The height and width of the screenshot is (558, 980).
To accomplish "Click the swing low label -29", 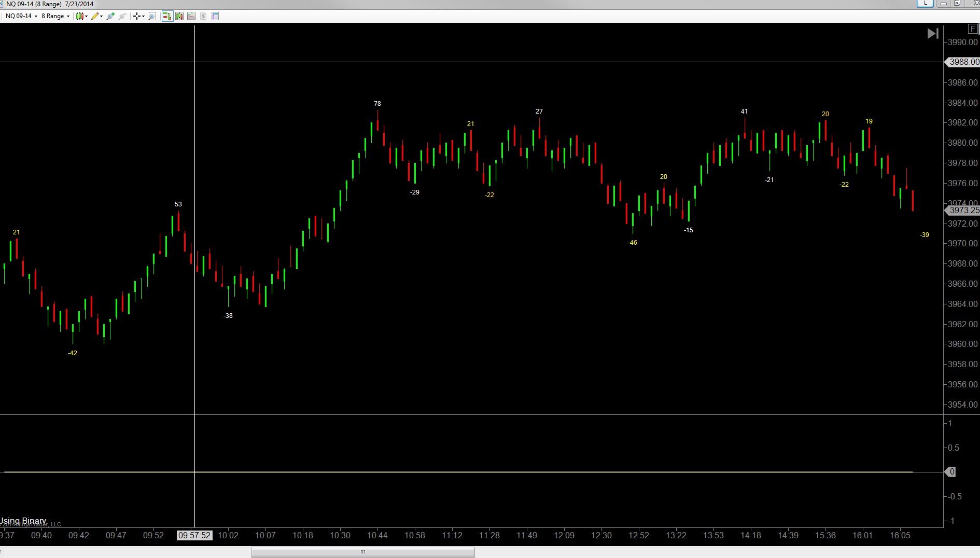I will click(415, 192).
